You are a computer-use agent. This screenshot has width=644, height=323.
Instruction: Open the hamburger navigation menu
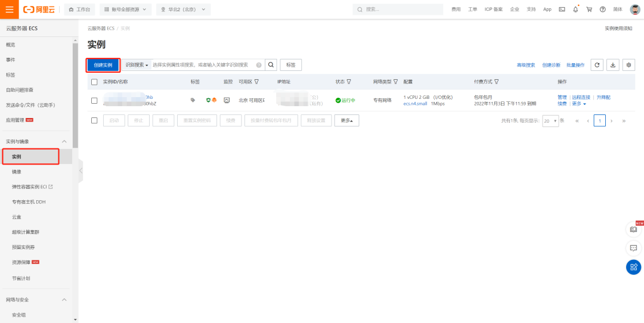coord(10,10)
